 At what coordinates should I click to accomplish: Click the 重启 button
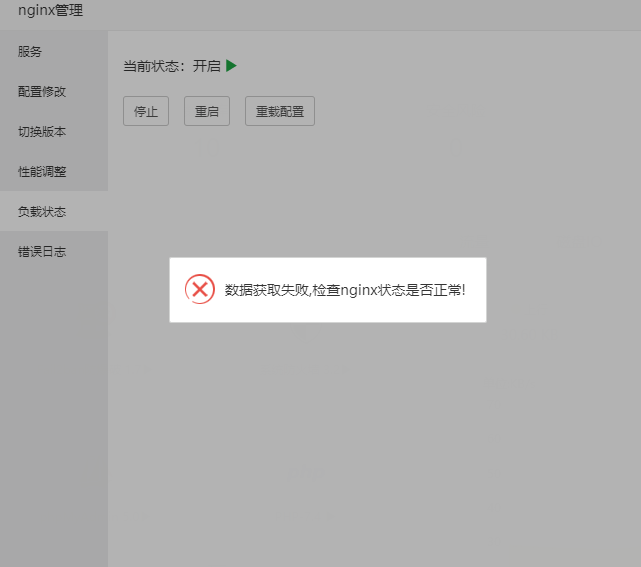tap(207, 111)
